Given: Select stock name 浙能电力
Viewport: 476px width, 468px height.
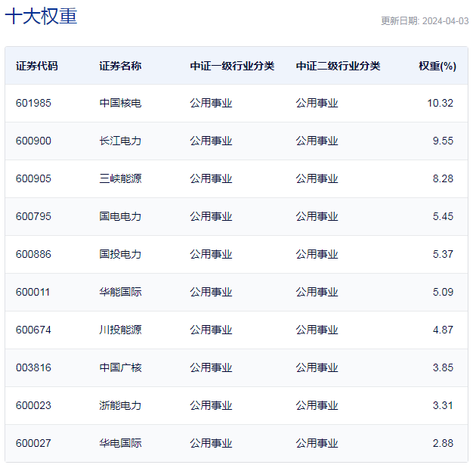Looking at the screenshot, I should pyautogui.click(x=120, y=405).
